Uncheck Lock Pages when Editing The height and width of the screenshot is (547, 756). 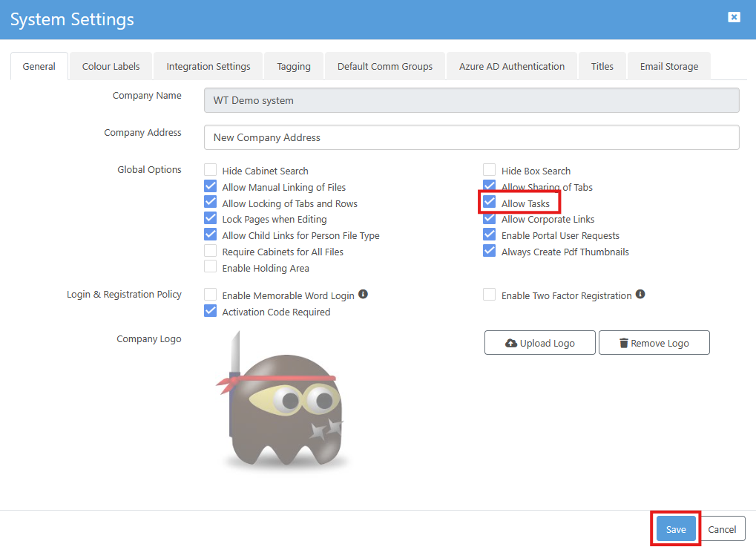coord(210,218)
